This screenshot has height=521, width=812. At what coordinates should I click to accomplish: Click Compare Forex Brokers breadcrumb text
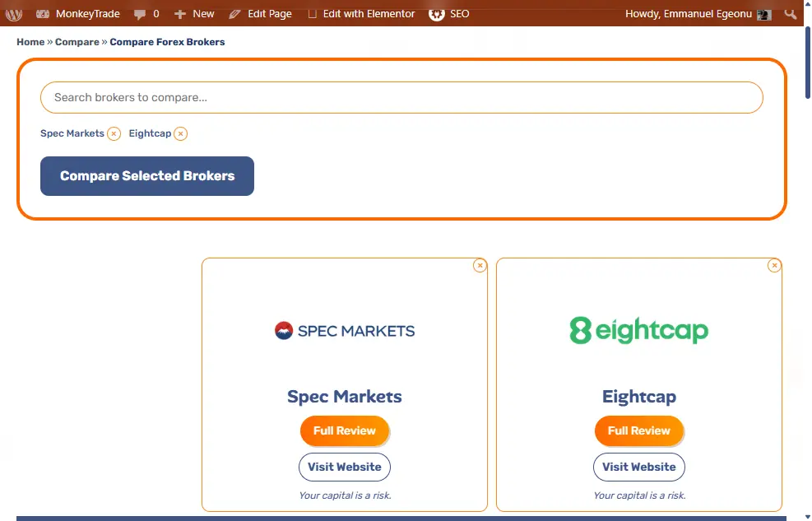point(167,42)
